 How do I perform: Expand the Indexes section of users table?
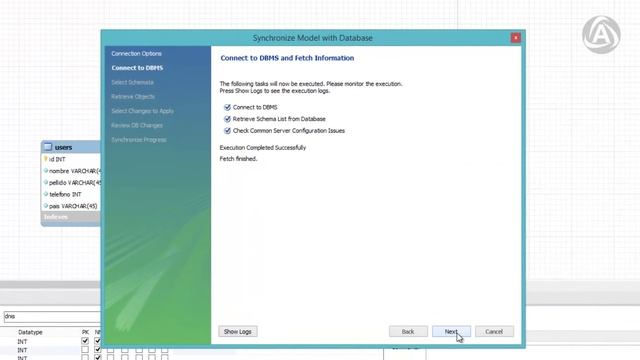point(56,217)
